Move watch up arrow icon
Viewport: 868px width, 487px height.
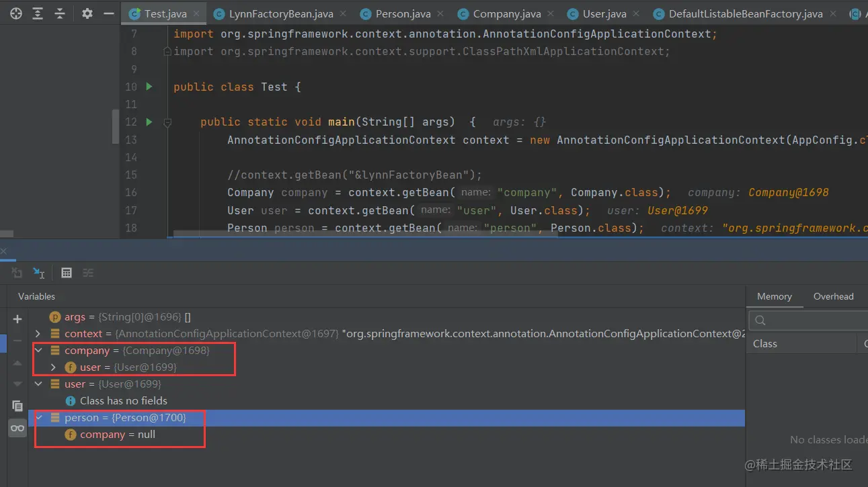17,363
